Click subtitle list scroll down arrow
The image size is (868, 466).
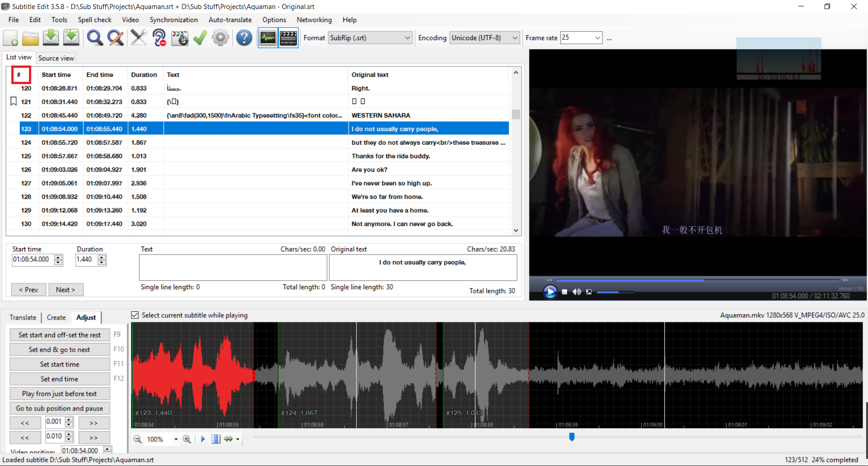[516, 231]
